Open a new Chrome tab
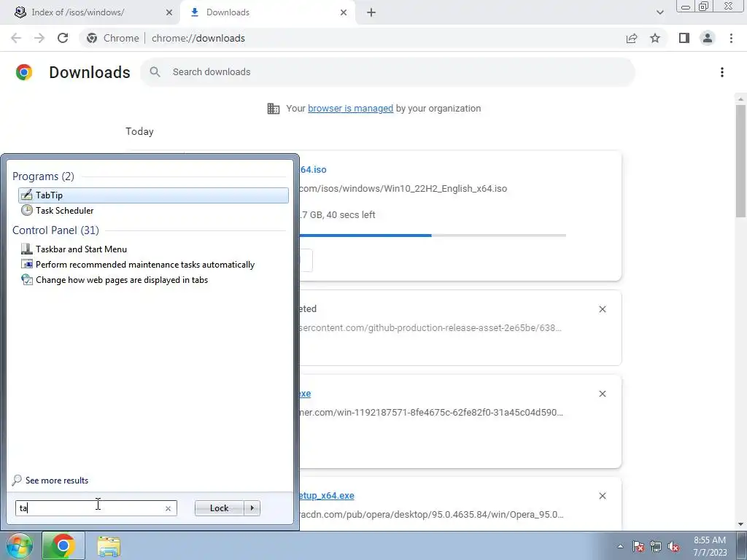Screen dimensions: 747x560 [x=371, y=12]
